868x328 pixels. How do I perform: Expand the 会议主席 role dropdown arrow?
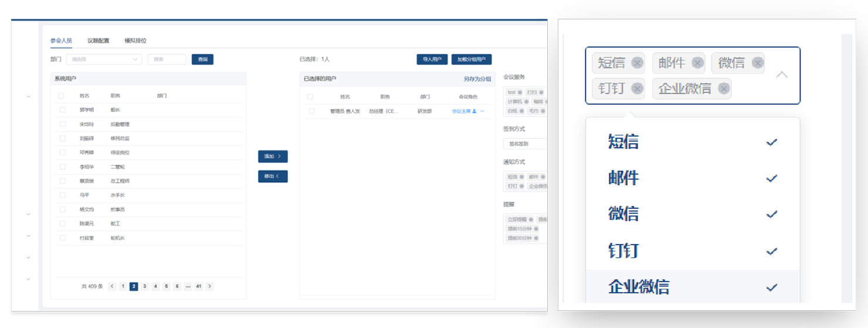coord(482,111)
